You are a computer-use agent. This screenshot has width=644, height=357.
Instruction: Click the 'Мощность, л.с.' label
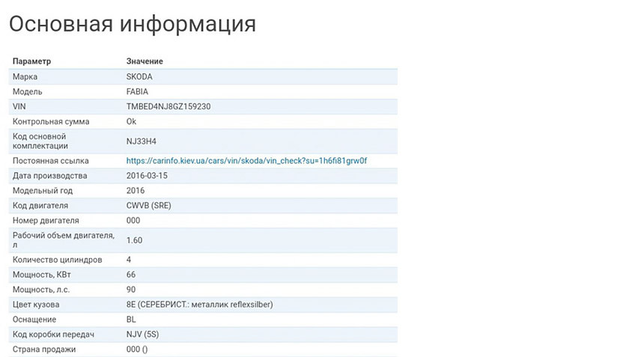coord(41,290)
